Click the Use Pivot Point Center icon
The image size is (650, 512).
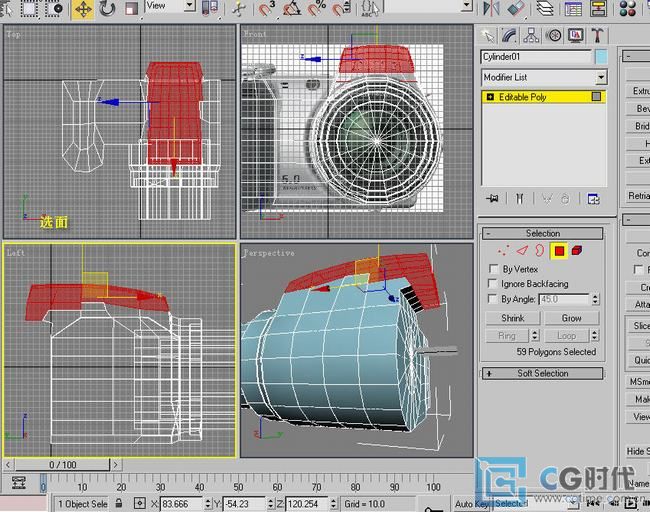210,8
